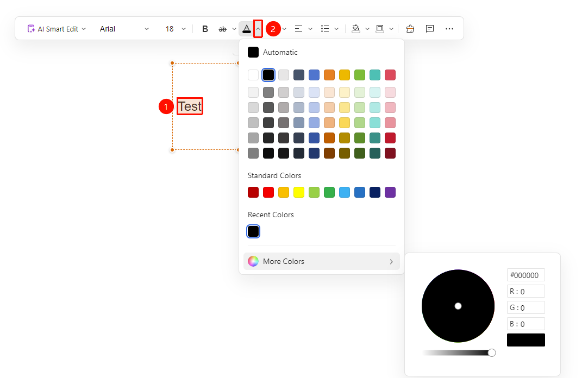The height and width of the screenshot is (378, 588).
Task: Click the hex color field showing #000000
Action: 526,275
